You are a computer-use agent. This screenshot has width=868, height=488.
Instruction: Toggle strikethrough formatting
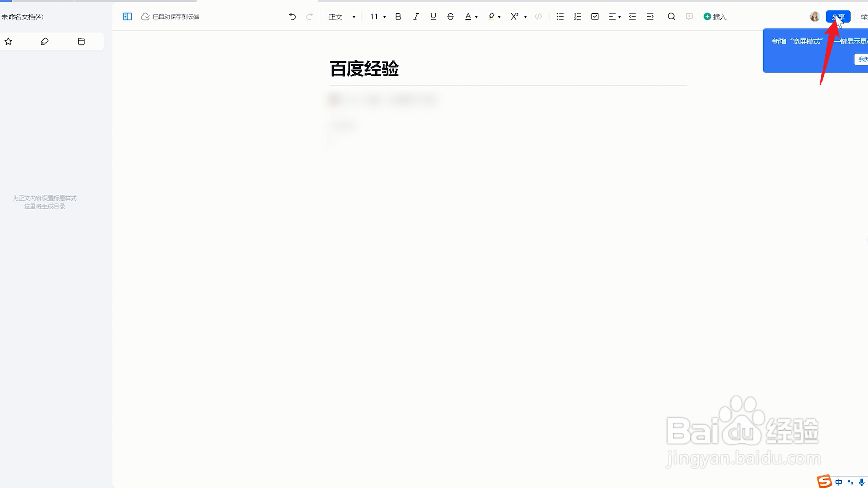click(x=450, y=17)
